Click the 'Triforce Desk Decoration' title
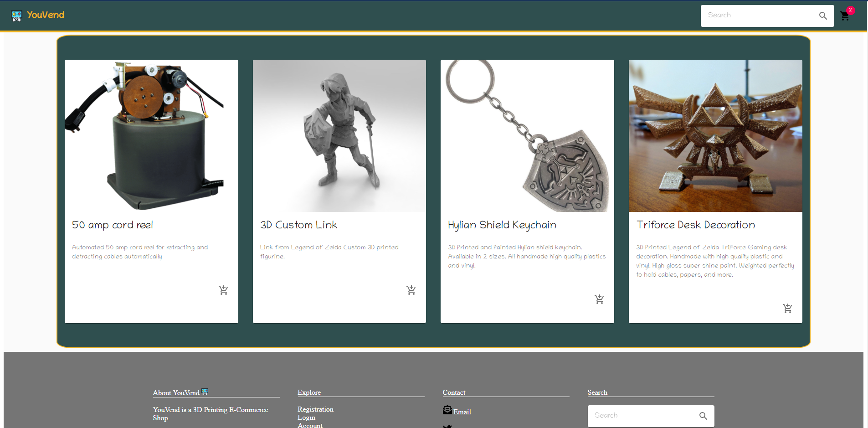Screen dimensions: 868x428 click(696, 225)
